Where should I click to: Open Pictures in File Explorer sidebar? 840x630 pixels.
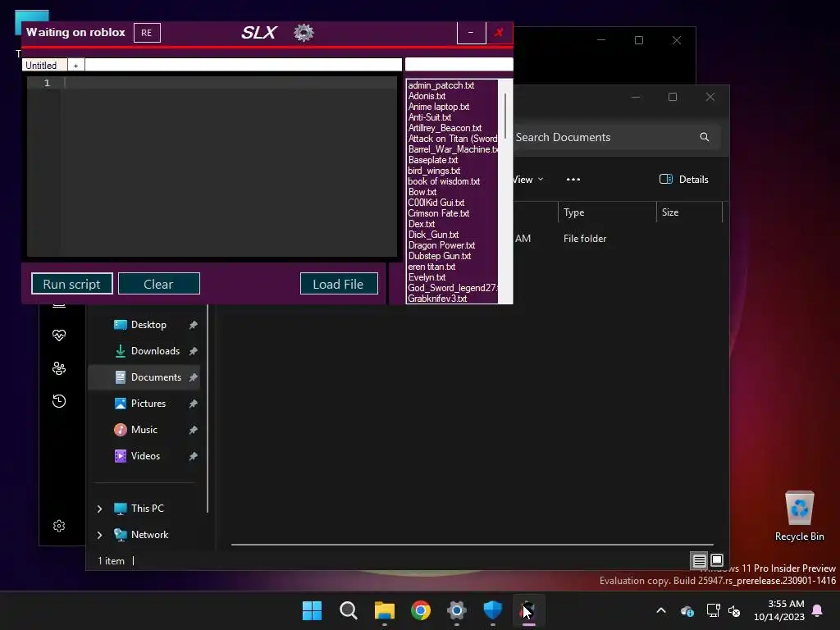coord(148,404)
